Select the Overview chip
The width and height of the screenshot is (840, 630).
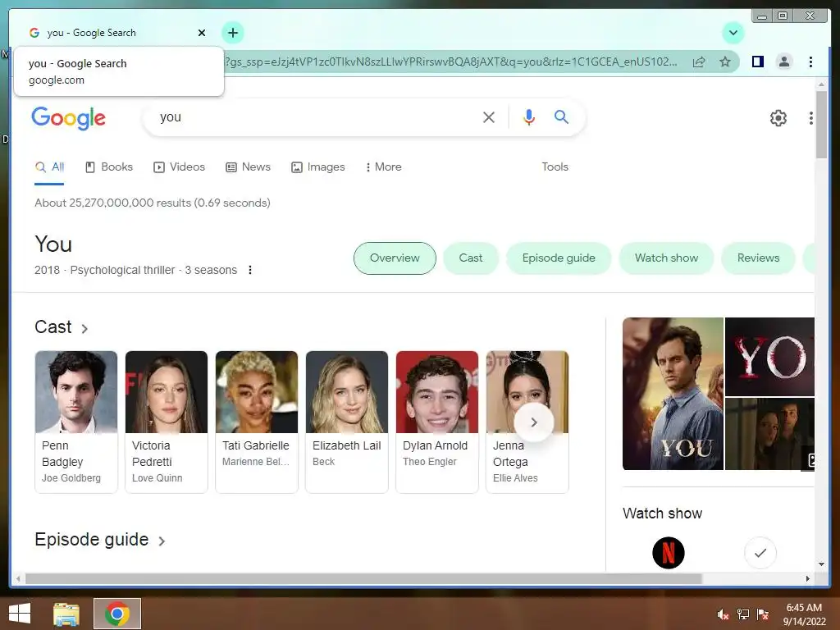pyautogui.click(x=395, y=258)
